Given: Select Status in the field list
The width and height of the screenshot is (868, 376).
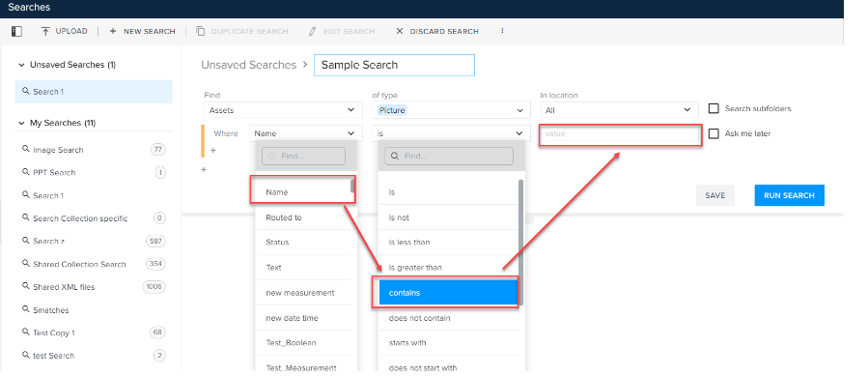Looking at the screenshot, I should (x=303, y=243).
